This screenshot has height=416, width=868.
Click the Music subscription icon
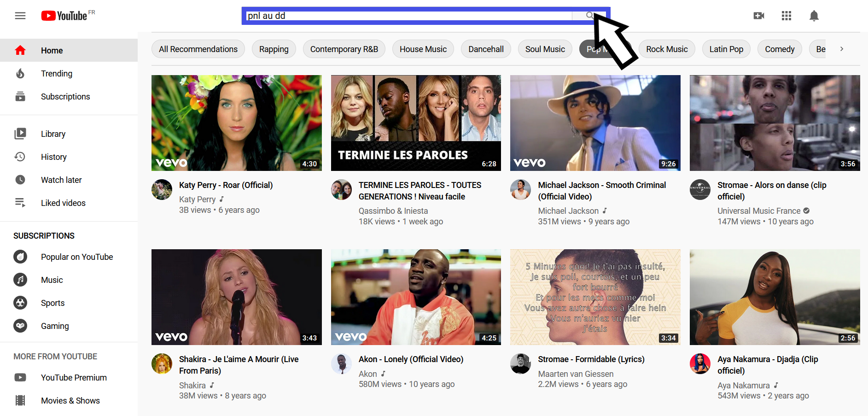click(20, 280)
